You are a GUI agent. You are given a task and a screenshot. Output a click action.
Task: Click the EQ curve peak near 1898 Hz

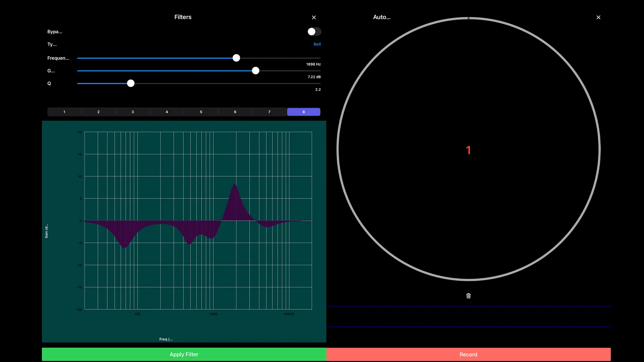234,184
